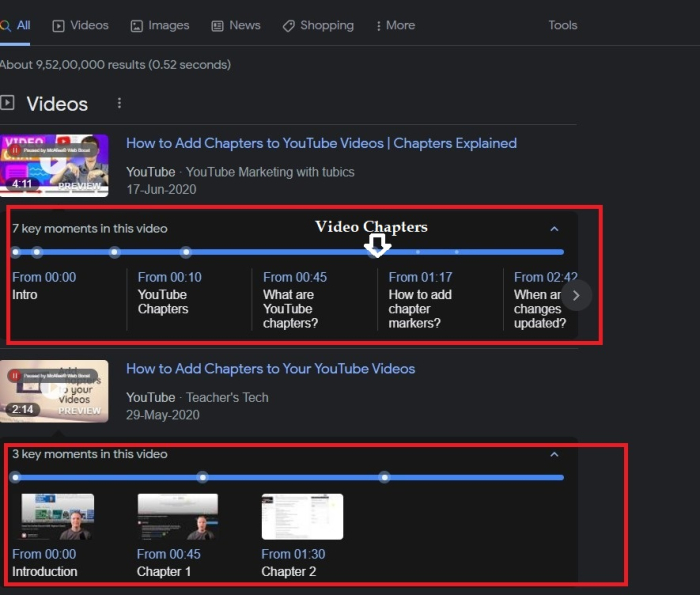The width and height of the screenshot is (700, 595).
Task: Jump to 'From 00:00' Introduction
Action: coord(44,563)
